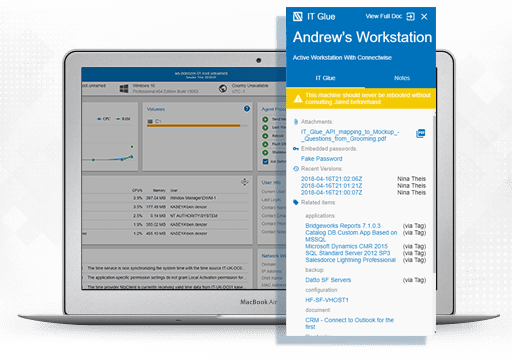This screenshot has width=512, height=360.
Task: Click the IT Glue logo icon
Action: point(297,16)
